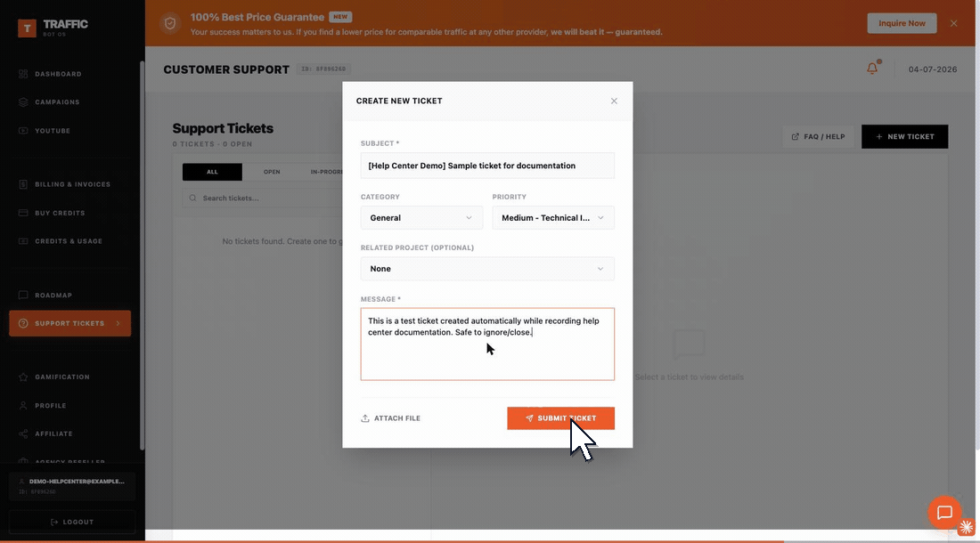Go to Dashboard menu item
Image resolution: width=980 pixels, height=543 pixels.
58,74
